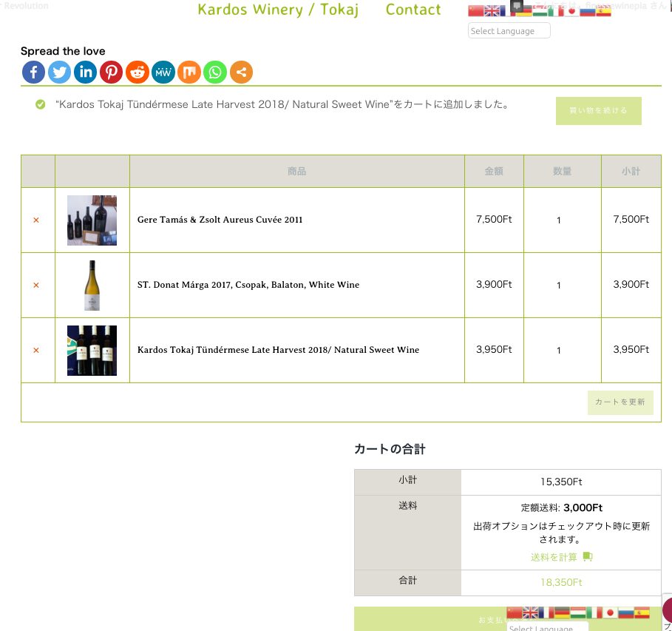Edit quantity for ST. Donat Márga 2017
The width and height of the screenshot is (672, 631).
(559, 286)
